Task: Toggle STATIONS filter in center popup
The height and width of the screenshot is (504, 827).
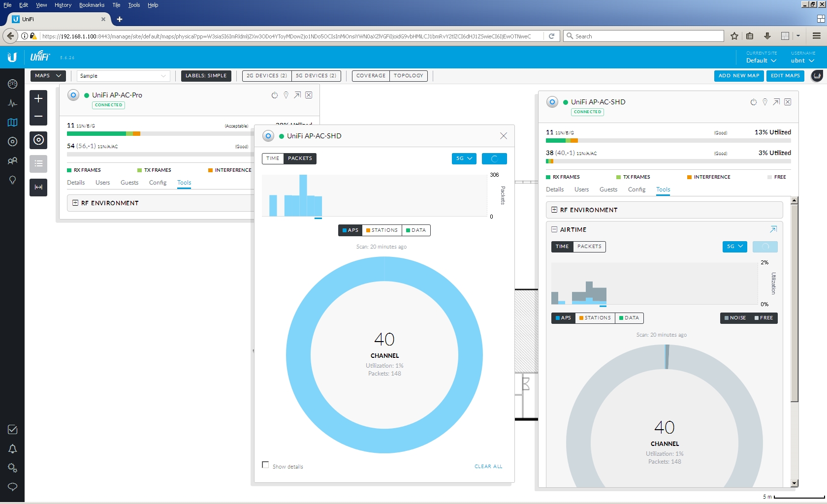Action: [382, 230]
